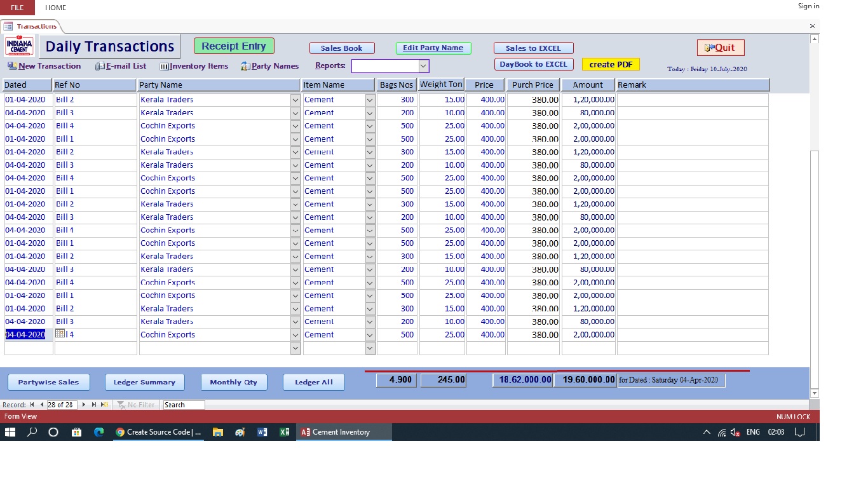The image size is (868, 488).
Task: Open Cortana circle icon on taskbar
Action: point(53,432)
